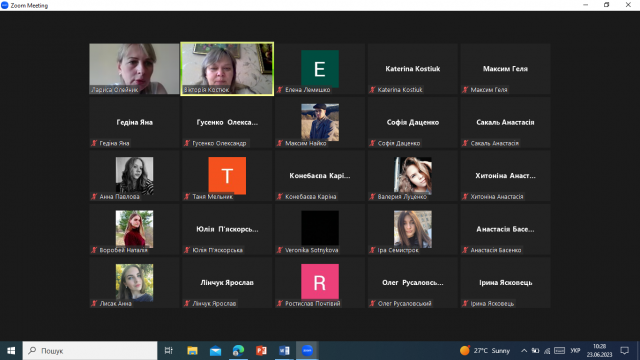Click muted mic icon beside Таня Мельник
This screenshot has width=640, height=360.
tap(187, 197)
